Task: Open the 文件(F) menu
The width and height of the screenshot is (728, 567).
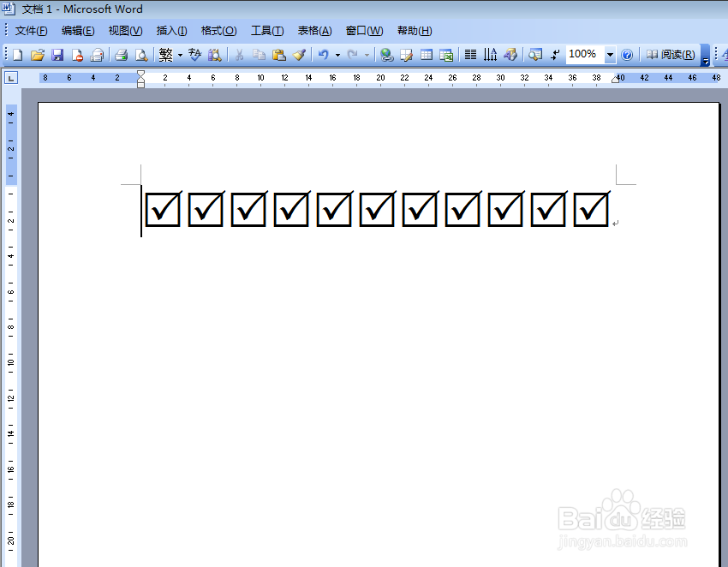Action: pyautogui.click(x=31, y=31)
